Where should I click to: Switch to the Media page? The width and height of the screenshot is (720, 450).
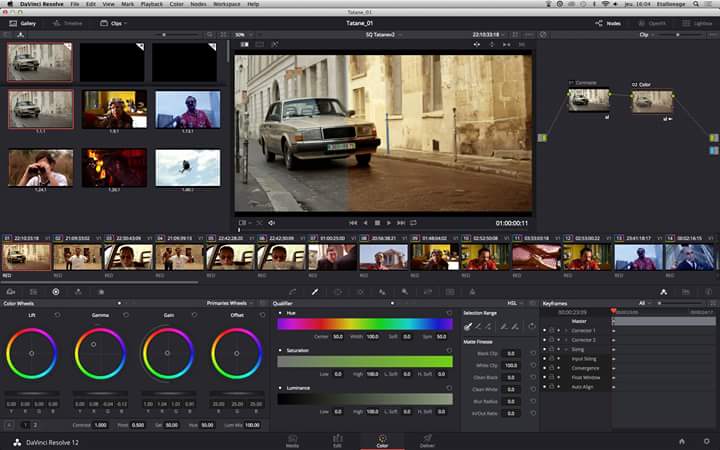pyautogui.click(x=292, y=441)
